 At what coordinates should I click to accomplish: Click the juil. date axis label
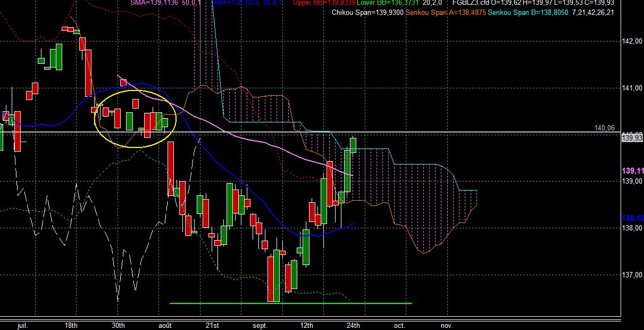(x=23, y=325)
